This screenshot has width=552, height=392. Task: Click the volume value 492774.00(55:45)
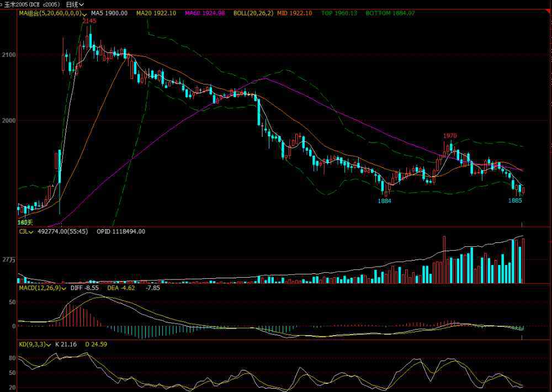click(63, 232)
